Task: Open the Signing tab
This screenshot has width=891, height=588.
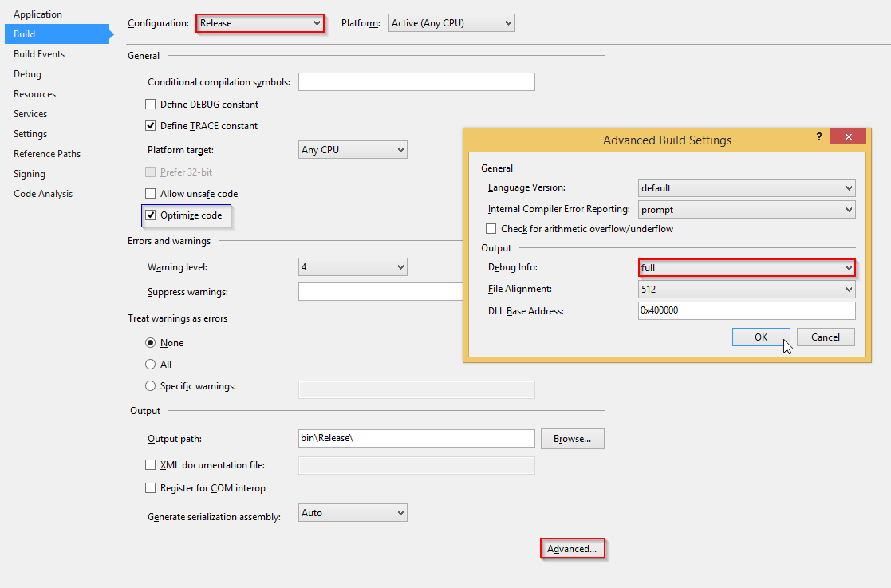Action: tap(29, 174)
